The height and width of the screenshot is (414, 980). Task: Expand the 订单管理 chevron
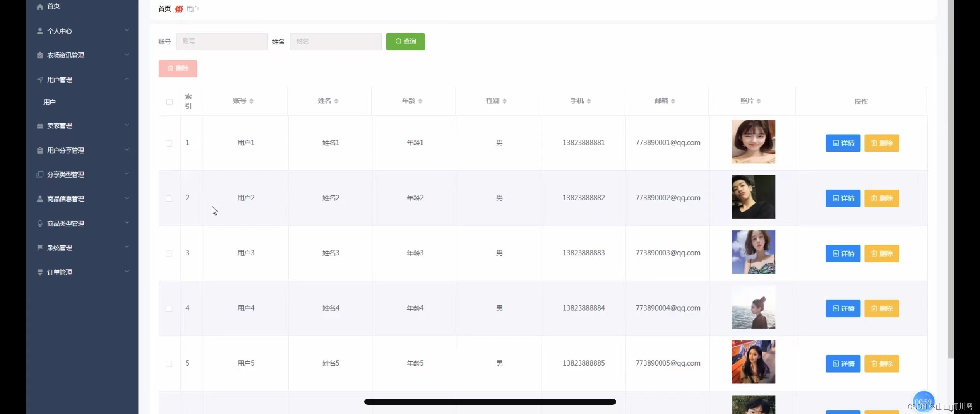click(127, 272)
